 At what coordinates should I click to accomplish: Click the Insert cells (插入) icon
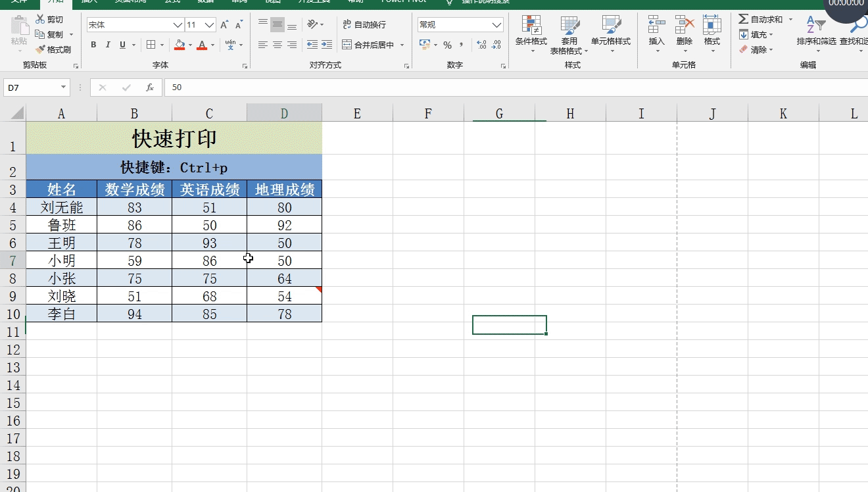657,34
